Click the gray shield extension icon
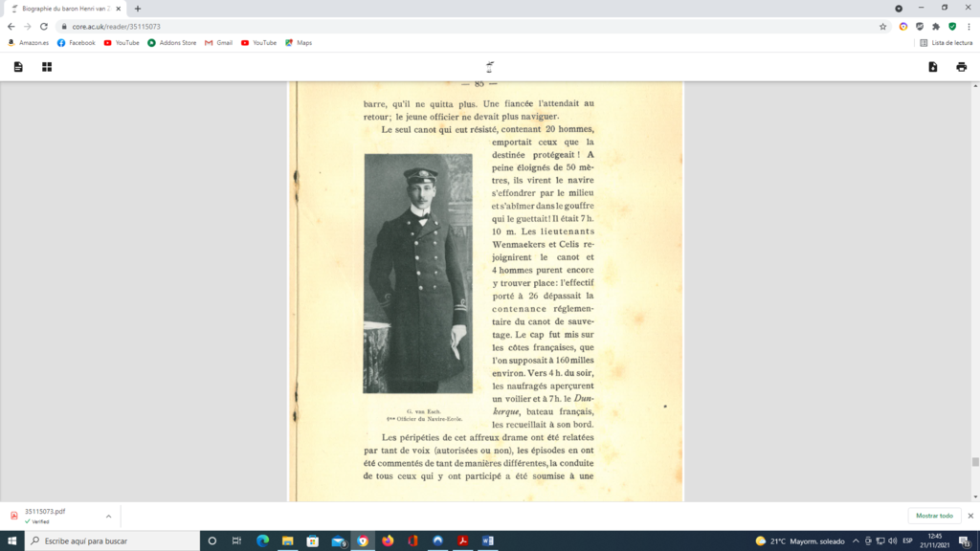 (x=920, y=26)
